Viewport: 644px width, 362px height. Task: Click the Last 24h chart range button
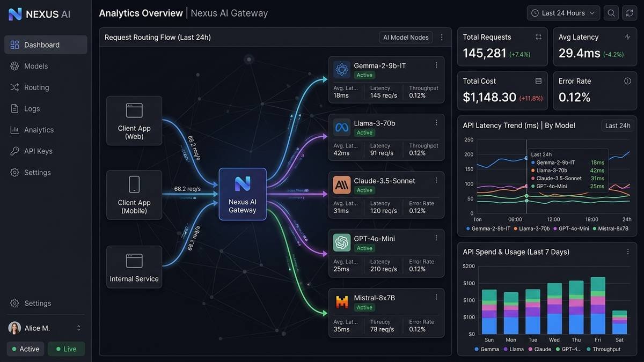point(617,125)
